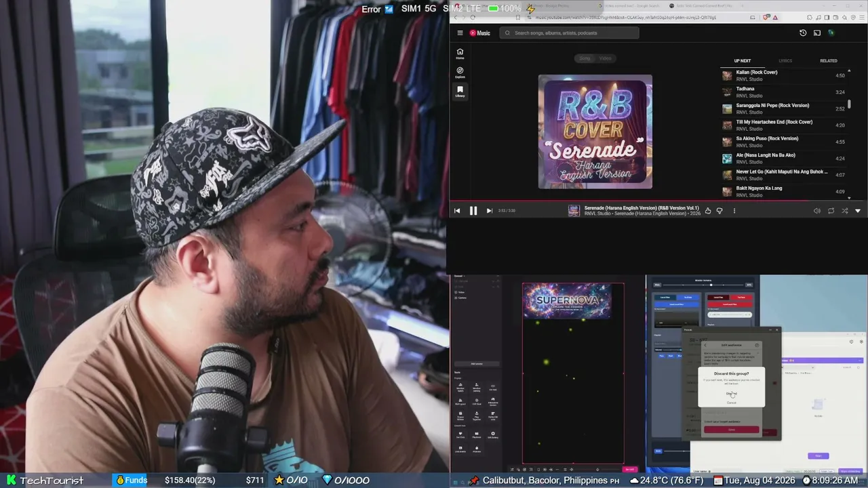Play Till My Heartaches End (Rock Cover)

(783, 125)
